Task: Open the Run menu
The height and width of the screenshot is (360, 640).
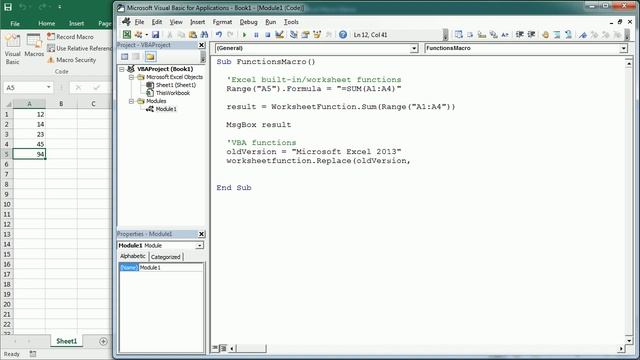Action: pos(271,22)
